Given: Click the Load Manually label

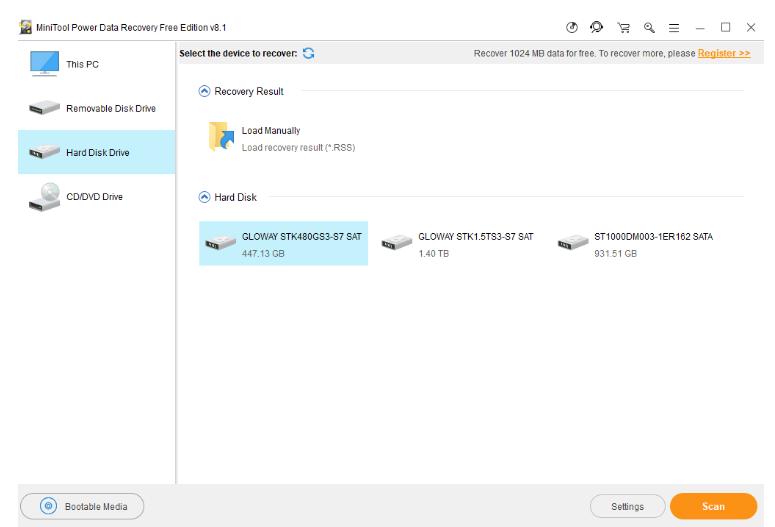Looking at the screenshot, I should pyautogui.click(x=271, y=131).
